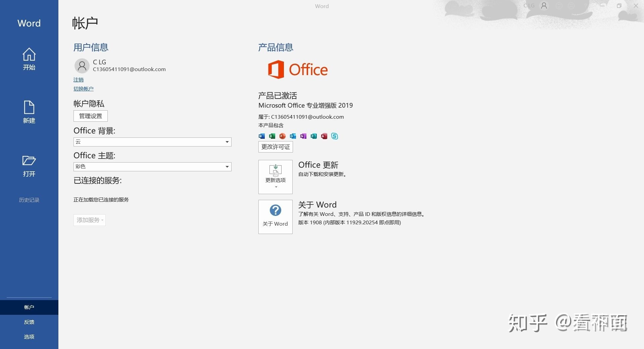Click the OneNote product icon
Screen dimensions: 644x349
303,136
